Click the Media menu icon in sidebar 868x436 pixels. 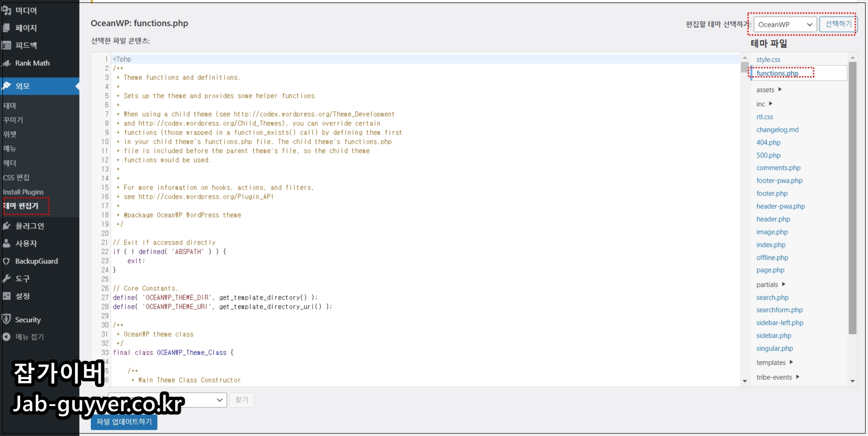pyautogui.click(x=6, y=10)
